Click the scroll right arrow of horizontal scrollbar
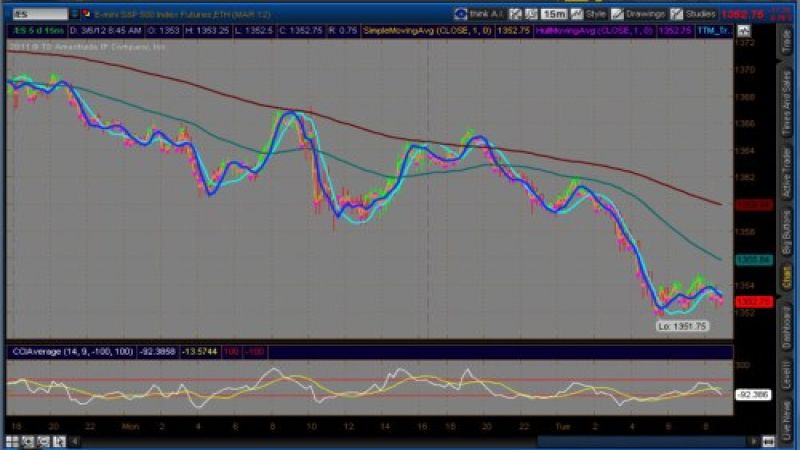The height and width of the screenshot is (450, 800). coord(754,441)
